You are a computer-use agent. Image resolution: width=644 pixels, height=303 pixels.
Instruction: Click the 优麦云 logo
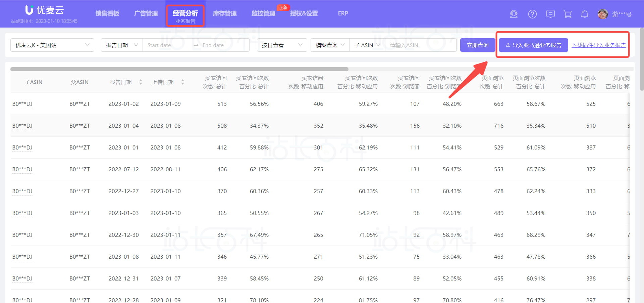click(45, 10)
